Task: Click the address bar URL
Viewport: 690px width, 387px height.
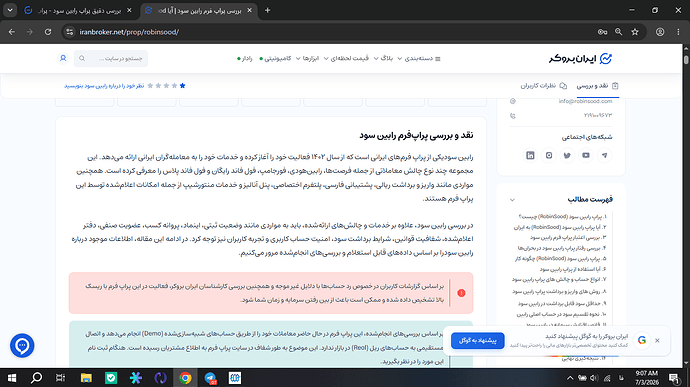Action: (x=129, y=32)
